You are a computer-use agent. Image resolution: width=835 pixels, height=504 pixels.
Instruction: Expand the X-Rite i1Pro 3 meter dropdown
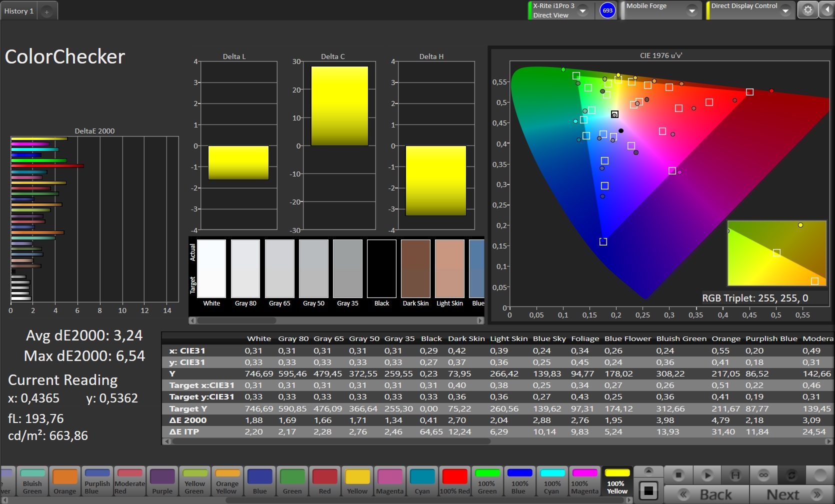583,10
